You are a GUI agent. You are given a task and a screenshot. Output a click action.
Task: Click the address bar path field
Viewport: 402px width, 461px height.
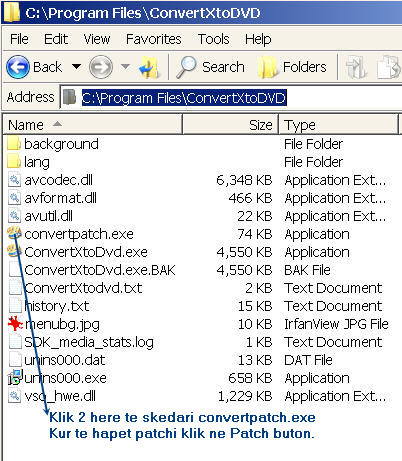[233, 98]
